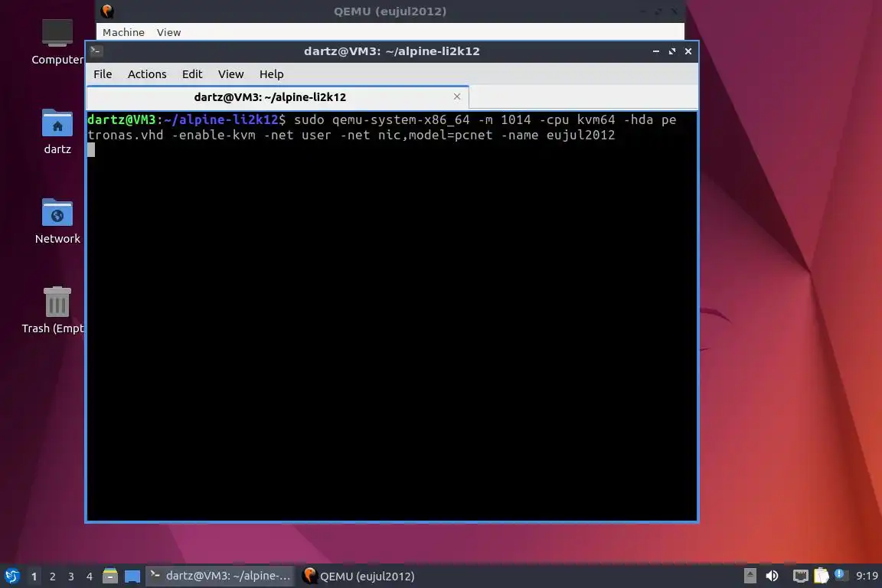Switch to workspace 2
This screenshot has width=882, height=588.
click(x=53, y=577)
